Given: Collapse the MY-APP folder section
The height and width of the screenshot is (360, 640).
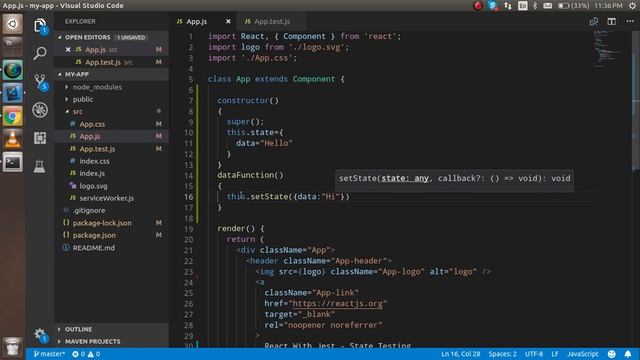Looking at the screenshot, I should (111, 74).
